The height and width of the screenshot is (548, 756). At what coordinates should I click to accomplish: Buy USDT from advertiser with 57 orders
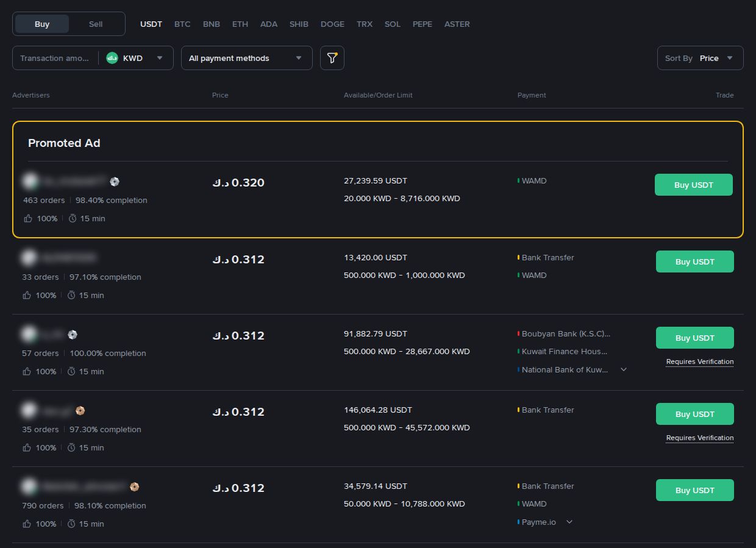click(x=695, y=338)
